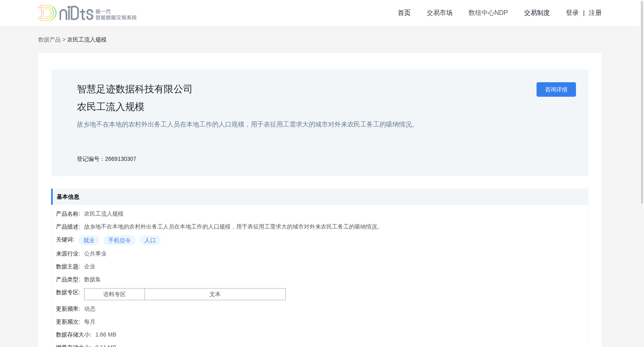Screen dimensions: 644x347
Task: Click the 文本 table cell
Action: coord(215,294)
